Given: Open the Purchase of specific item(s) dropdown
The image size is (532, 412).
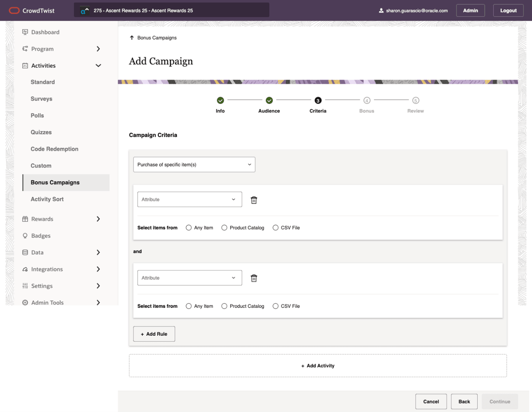Looking at the screenshot, I should 194,164.
